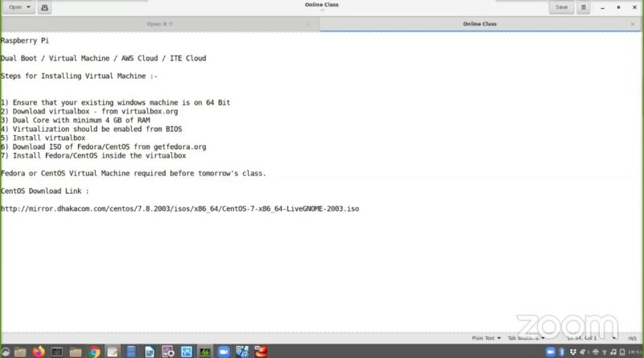The image size is (644, 358).
Task: Open the green performance graph monitor icon
Action: [205, 352]
